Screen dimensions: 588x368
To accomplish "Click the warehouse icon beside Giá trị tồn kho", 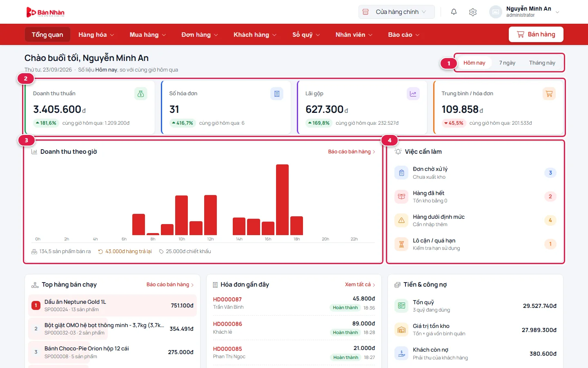I will (401, 330).
